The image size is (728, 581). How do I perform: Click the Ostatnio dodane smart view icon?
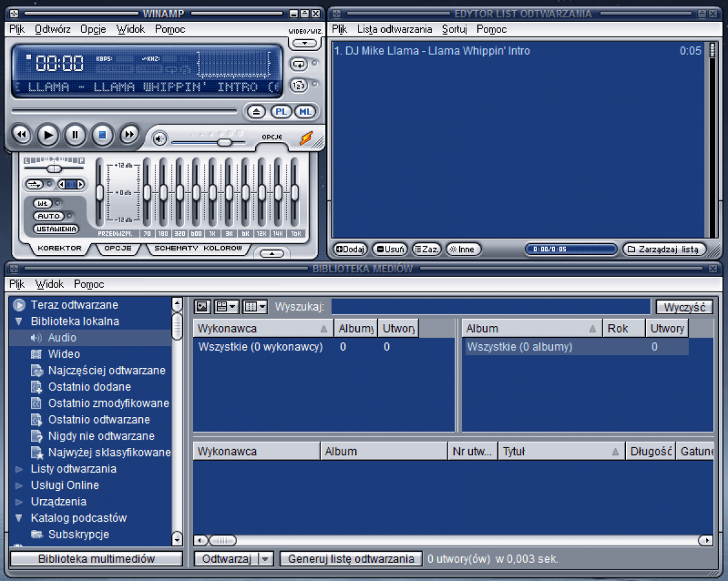[36, 387]
